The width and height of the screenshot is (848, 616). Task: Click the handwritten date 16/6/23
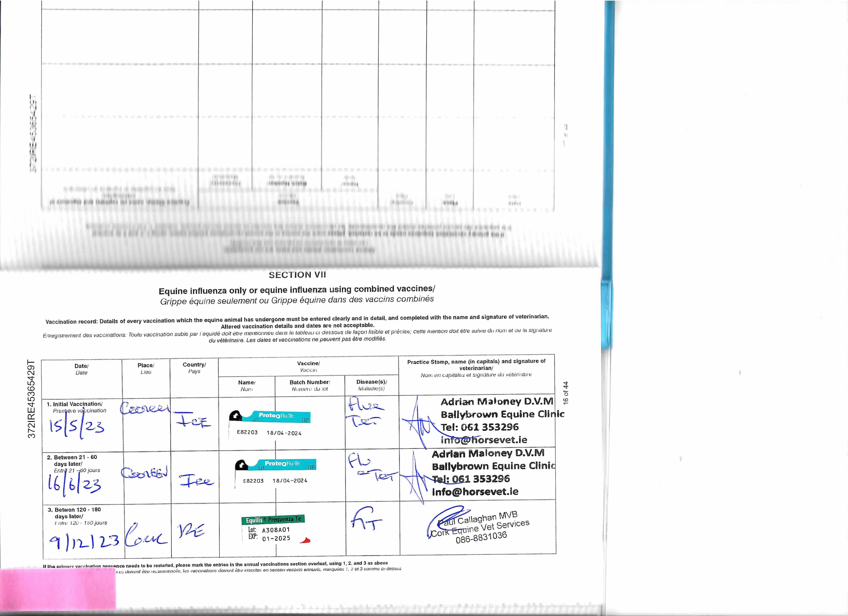[74, 485]
